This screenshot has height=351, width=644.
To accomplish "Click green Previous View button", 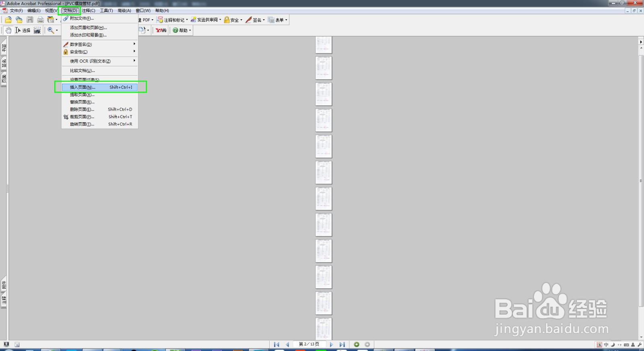I will click(357, 345).
